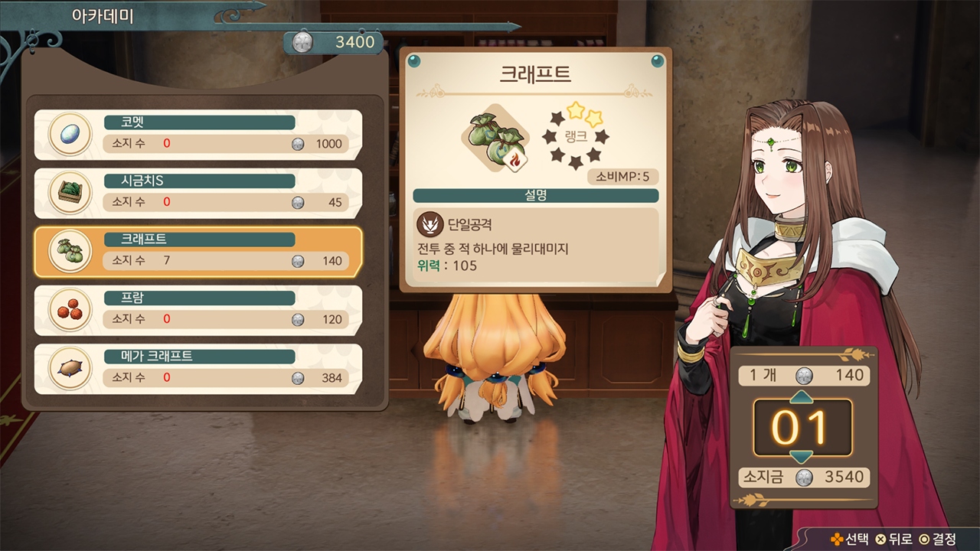Choose the 메가 크래프트 row priced 384
This screenshot has height=551, width=980.
pos(198,369)
